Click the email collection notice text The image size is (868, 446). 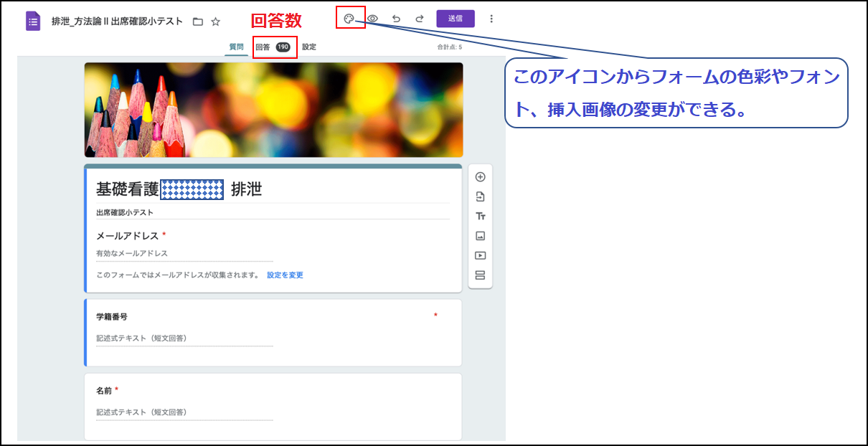pyautogui.click(x=177, y=275)
